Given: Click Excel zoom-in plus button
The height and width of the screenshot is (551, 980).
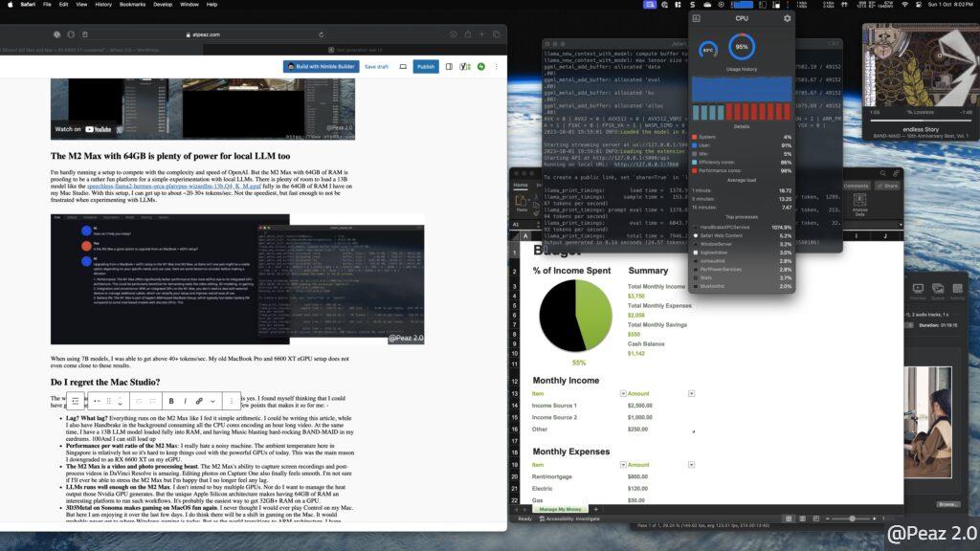Looking at the screenshot, I should pyautogui.click(x=875, y=518).
